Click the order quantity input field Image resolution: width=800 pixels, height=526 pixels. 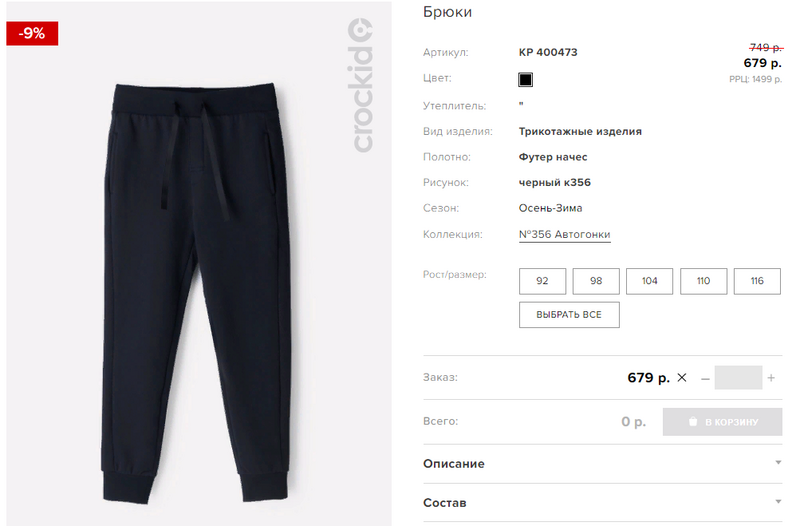click(x=738, y=378)
